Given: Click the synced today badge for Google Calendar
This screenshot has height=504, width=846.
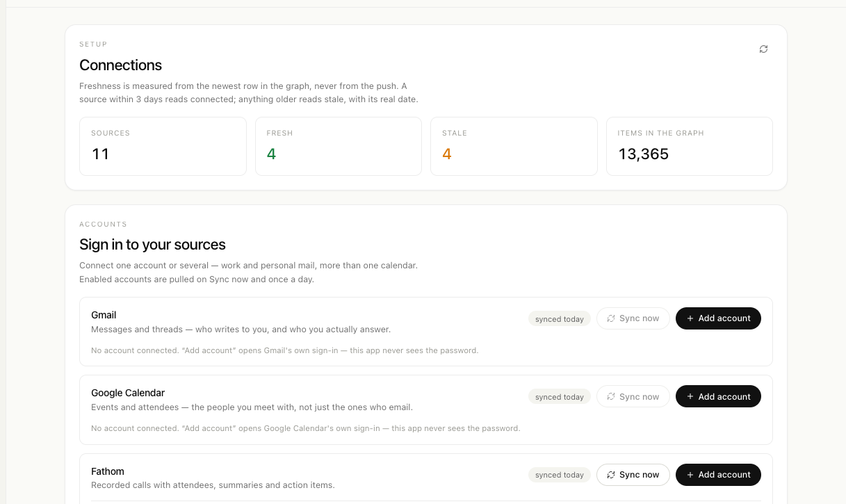Looking at the screenshot, I should (x=560, y=397).
